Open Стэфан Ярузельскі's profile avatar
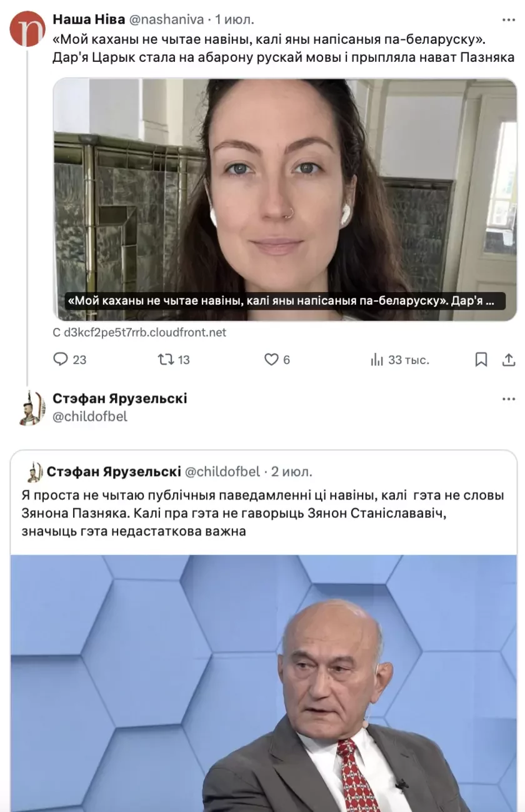The width and height of the screenshot is (525, 812). [x=32, y=407]
